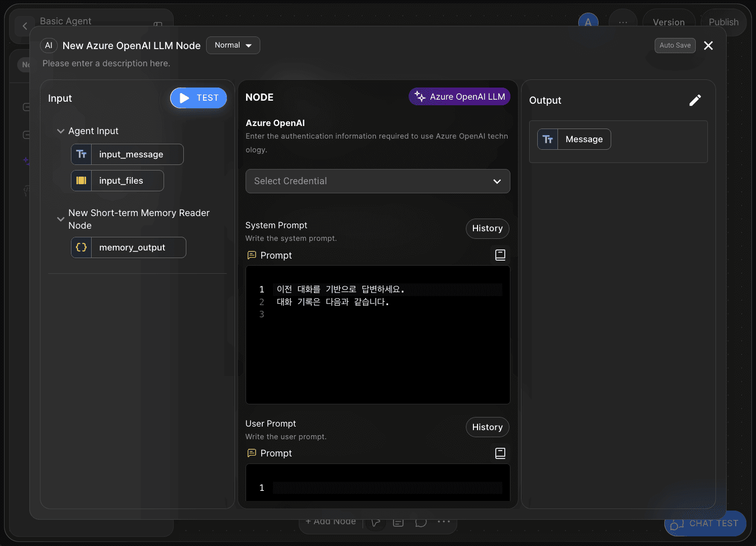Edit the Output with the pencil icon
Image resolution: width=756 pixels, height=546 pixels.
[695, 100]
